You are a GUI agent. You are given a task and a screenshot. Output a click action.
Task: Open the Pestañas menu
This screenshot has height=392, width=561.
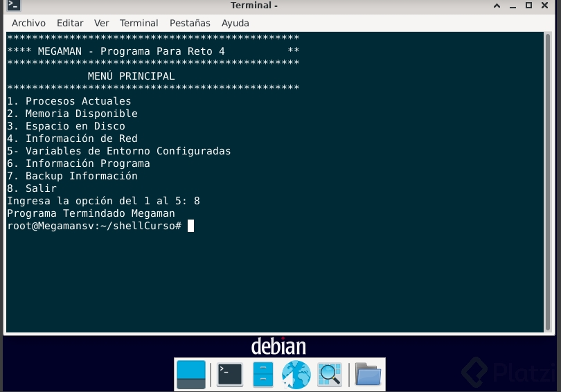pos(190,24)
